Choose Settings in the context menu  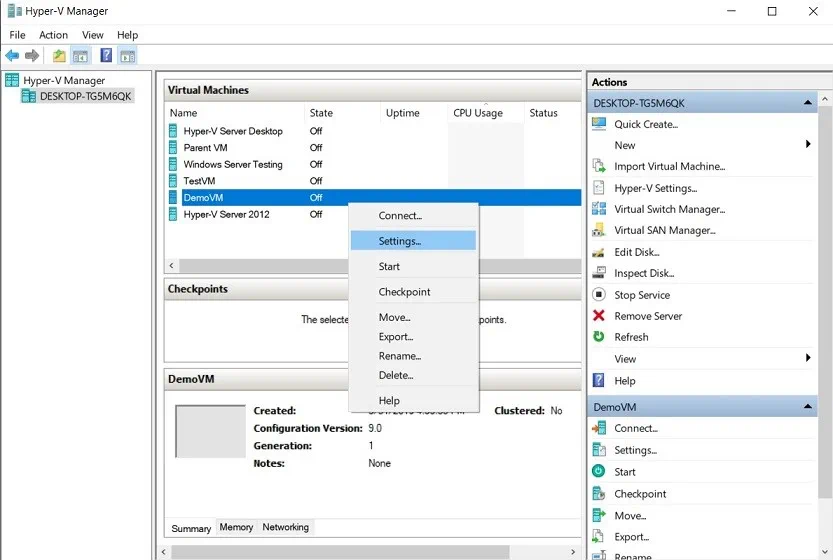pyautogui.click(x=400, y=241)
